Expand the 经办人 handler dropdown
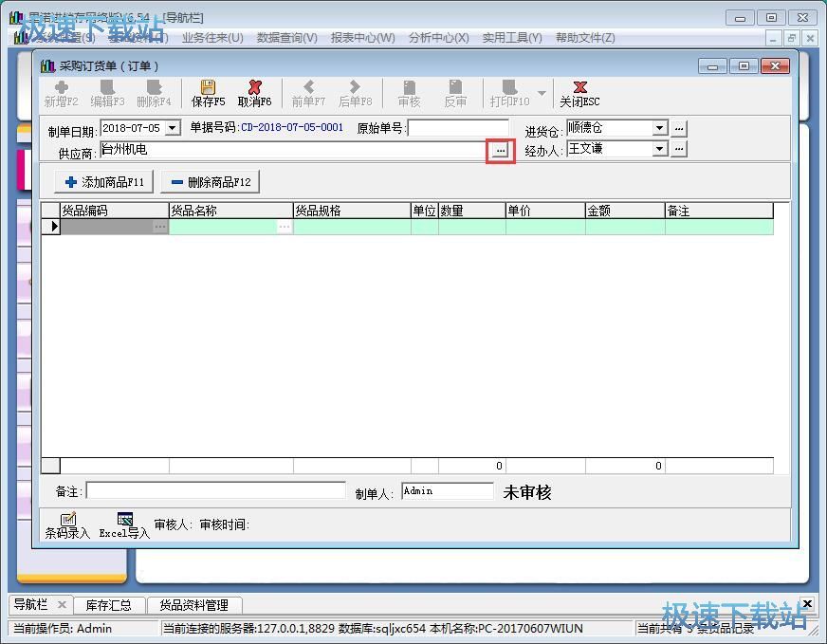Screen dimensions: 827x644 659,149
